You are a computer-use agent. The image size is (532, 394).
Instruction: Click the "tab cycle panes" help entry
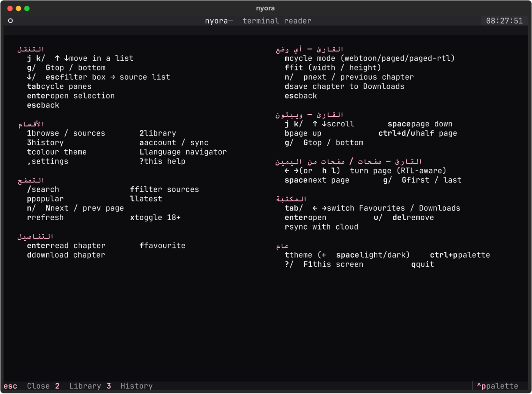tap(59, 87)
